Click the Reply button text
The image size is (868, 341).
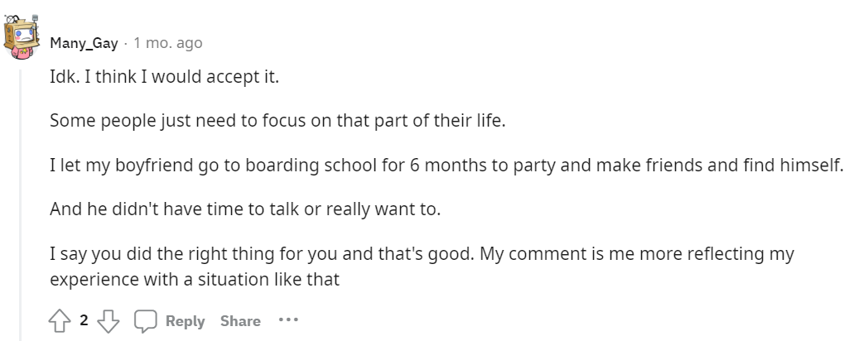(x=185, y=321)
